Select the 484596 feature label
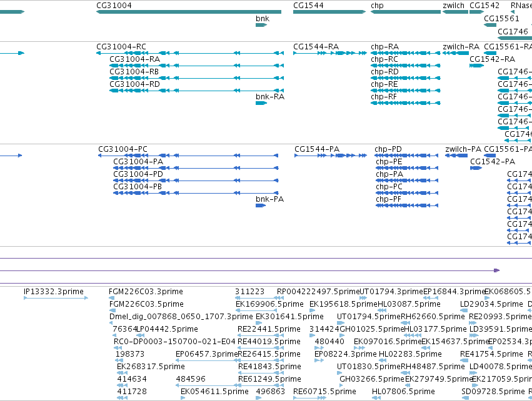The image size is (532, 401). pyautogui.click(x=191, y=379)
